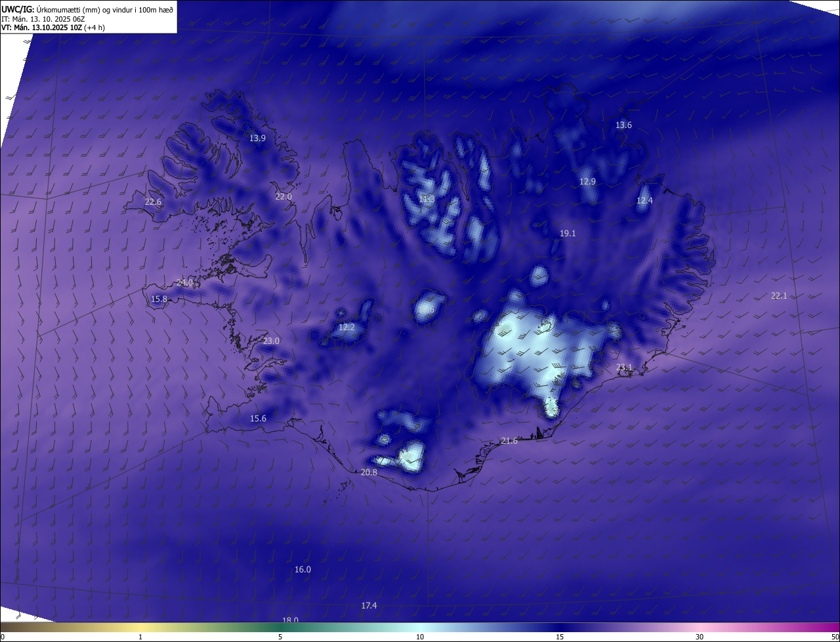Click the 30 tick label on the color scale
The image size is (840, 642).
coord(700,637)
